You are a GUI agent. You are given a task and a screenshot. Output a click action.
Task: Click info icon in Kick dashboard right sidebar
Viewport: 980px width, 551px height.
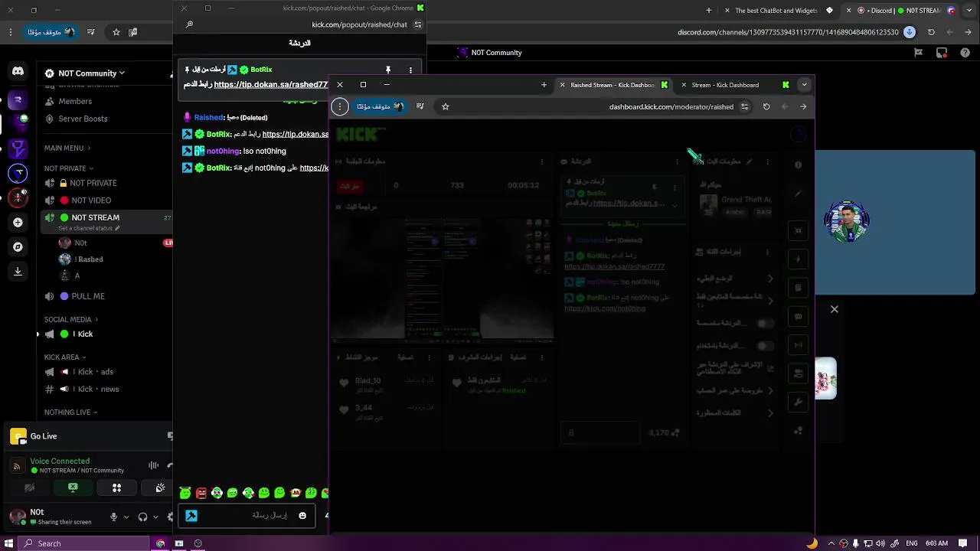point(798,165)
